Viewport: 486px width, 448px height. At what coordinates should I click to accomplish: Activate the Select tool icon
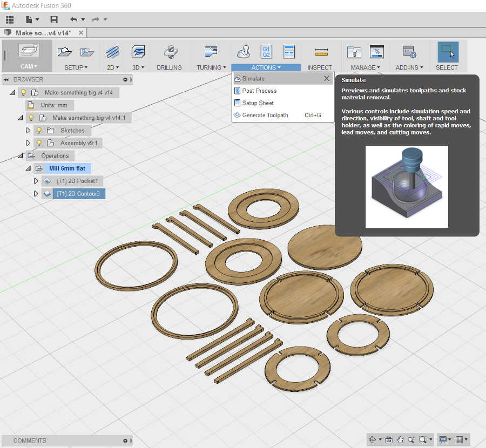click(x=448, y=52)
